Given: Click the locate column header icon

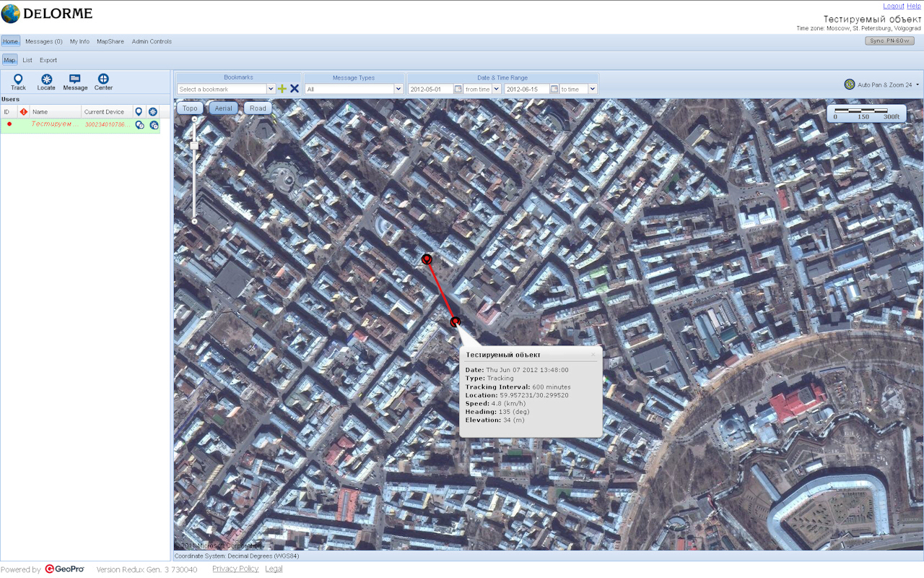Looking at the screenshot, I should click(152, 112).
